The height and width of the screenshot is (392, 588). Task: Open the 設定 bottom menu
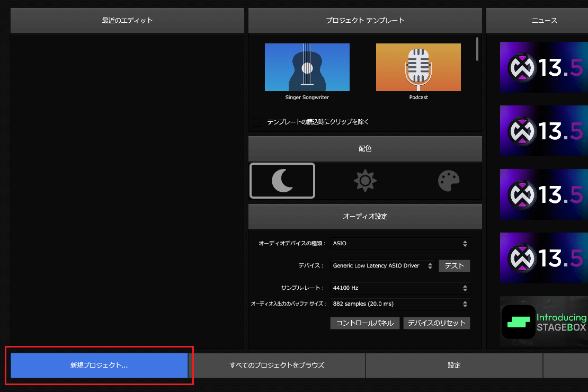pos(454,366)
